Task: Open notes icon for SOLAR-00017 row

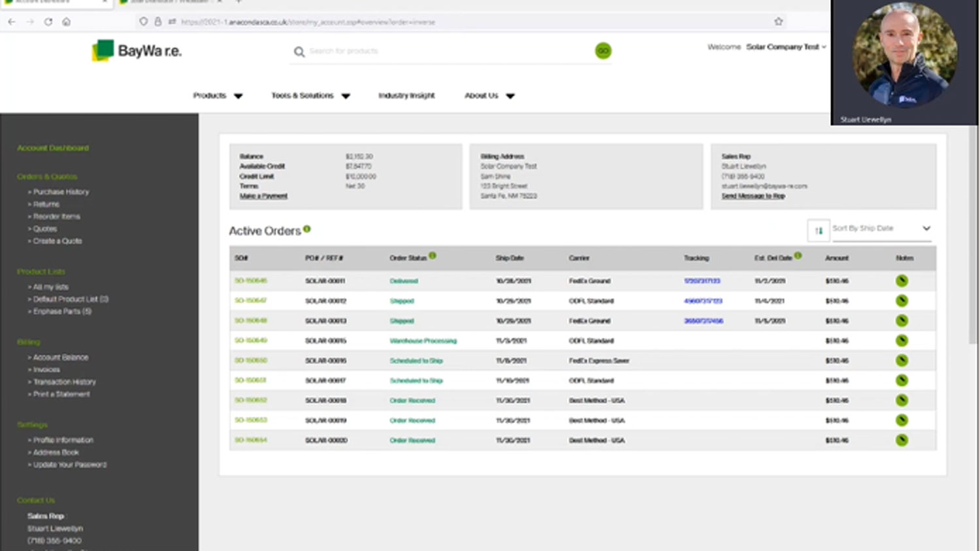Action: [902, 380]
